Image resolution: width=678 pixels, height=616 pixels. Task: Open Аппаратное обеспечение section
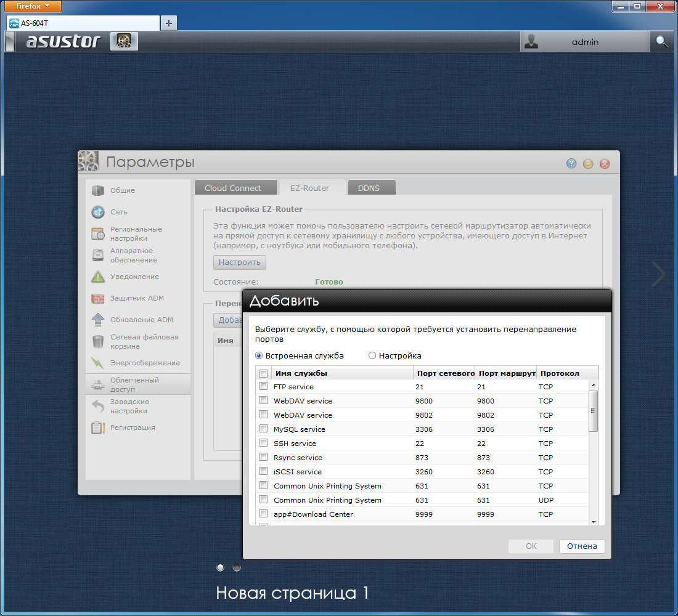point(137,255)
